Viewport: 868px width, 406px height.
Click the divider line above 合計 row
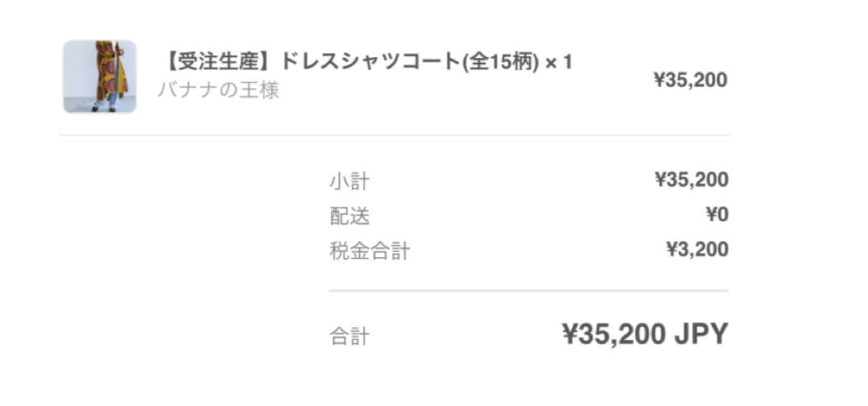coord(528,290)
